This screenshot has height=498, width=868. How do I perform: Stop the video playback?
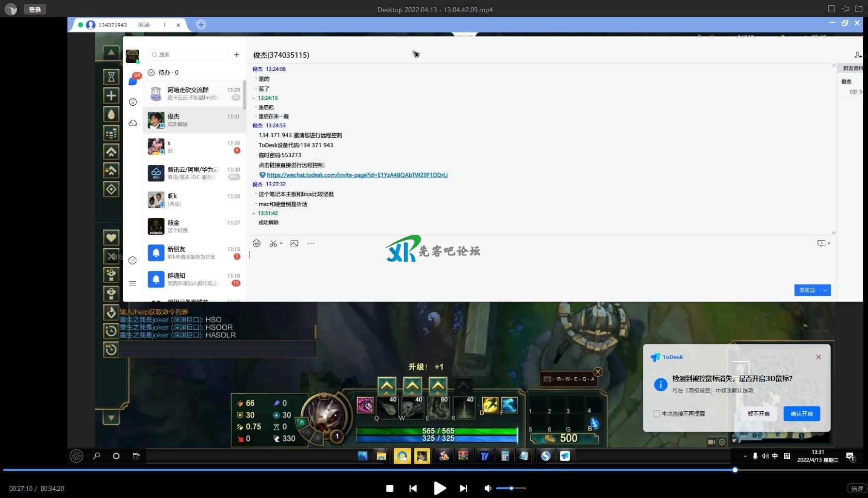pyautogui.click(x=390, y=488)
